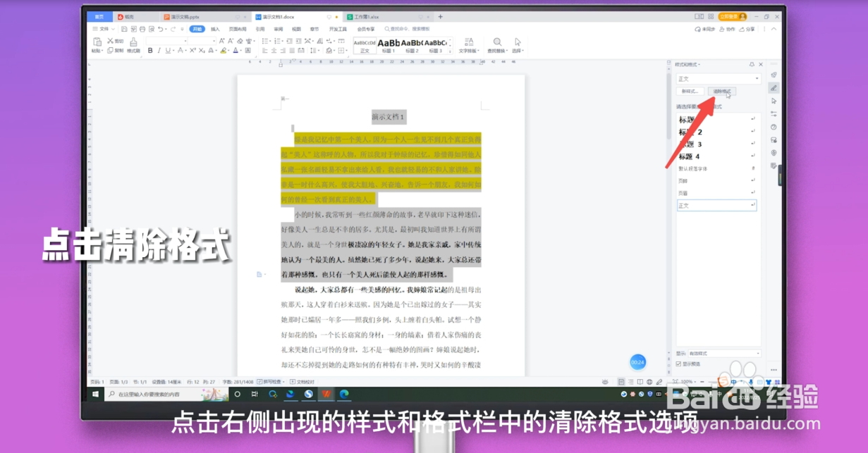Image resolution: width=868 pixels, height=453 pixels.
Task: Click the 新样式 button in the styles panel
Action: click(691, 91)
